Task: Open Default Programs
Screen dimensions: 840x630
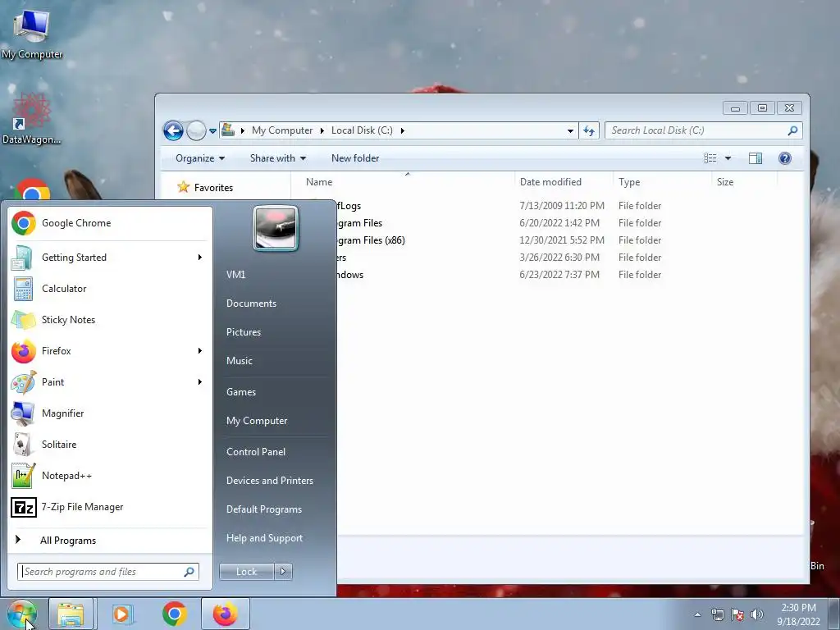Action: [263, 509]
